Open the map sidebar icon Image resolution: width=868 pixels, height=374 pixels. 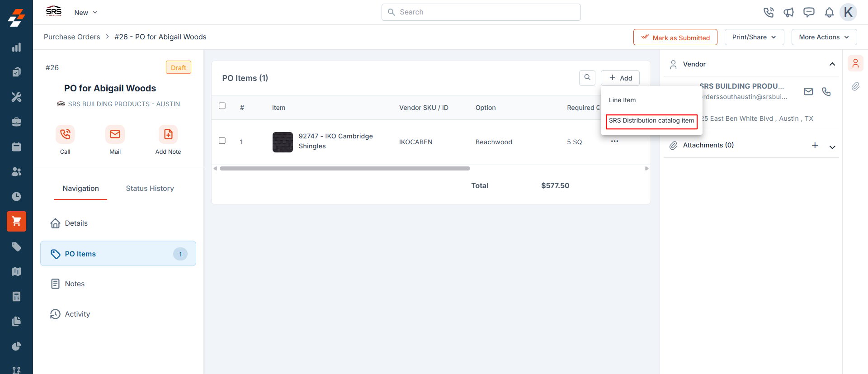[x=16, y=271]
